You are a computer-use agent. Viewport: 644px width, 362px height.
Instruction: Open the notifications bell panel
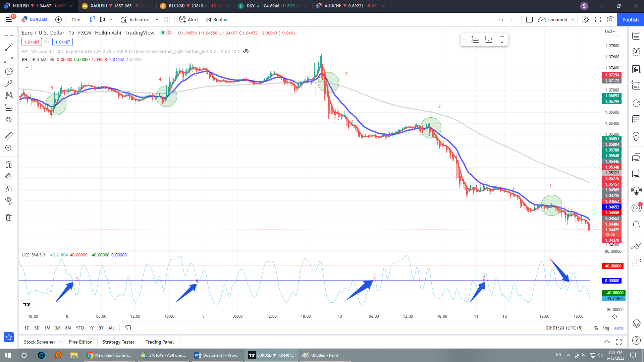[x=636, y=224]
